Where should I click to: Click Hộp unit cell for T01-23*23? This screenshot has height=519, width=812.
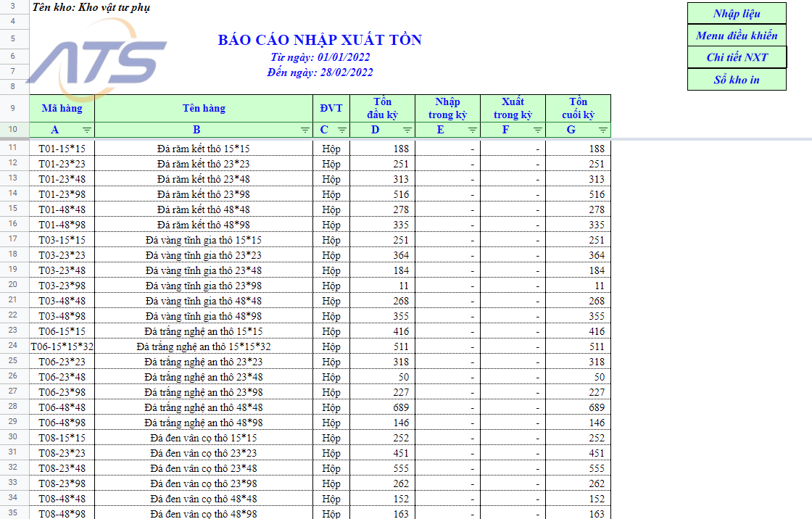pyautogui.click(x=331, y=164)
